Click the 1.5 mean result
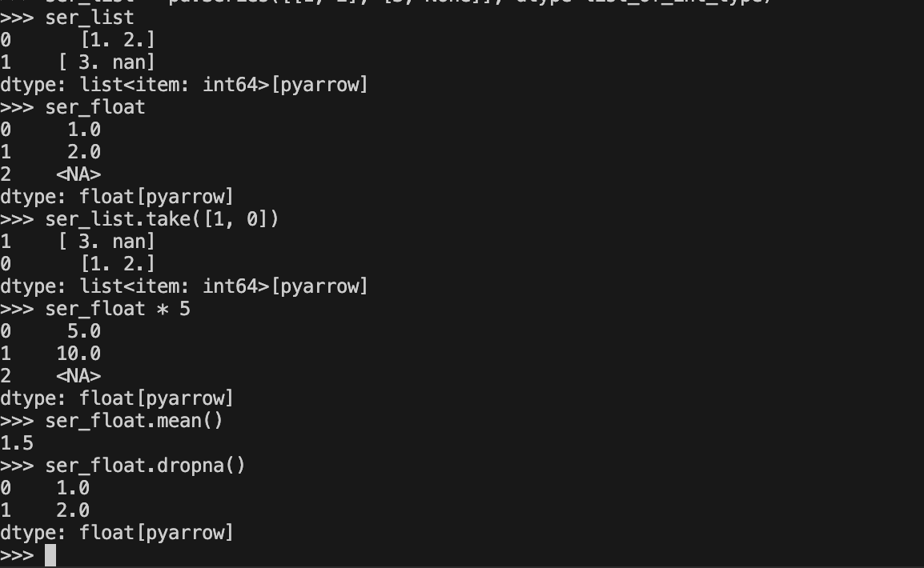The width and height of the screenshot is (924, 568). click(17, 443)
